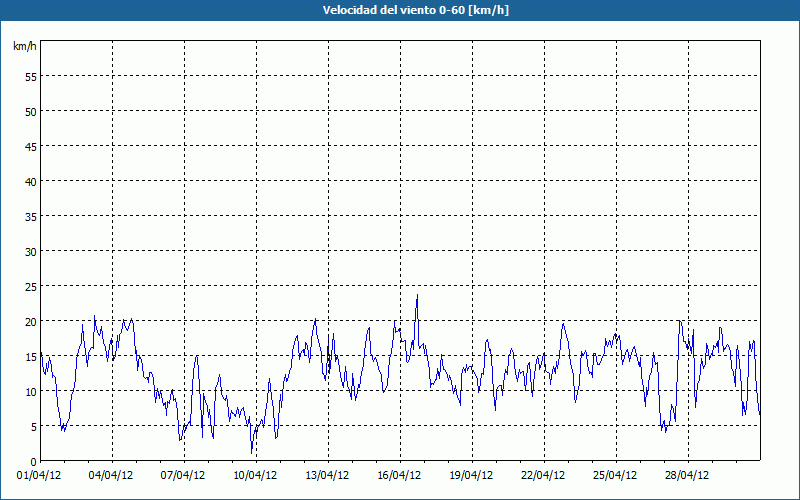
Task: Click the date label 07/04/12
Action: pyautogui.click(x=183, y=476)
